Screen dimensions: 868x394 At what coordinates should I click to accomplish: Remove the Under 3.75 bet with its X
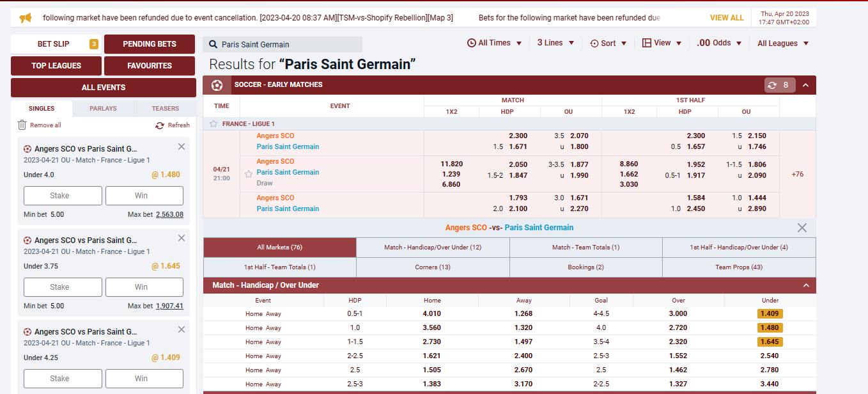[x=182, y=238]
